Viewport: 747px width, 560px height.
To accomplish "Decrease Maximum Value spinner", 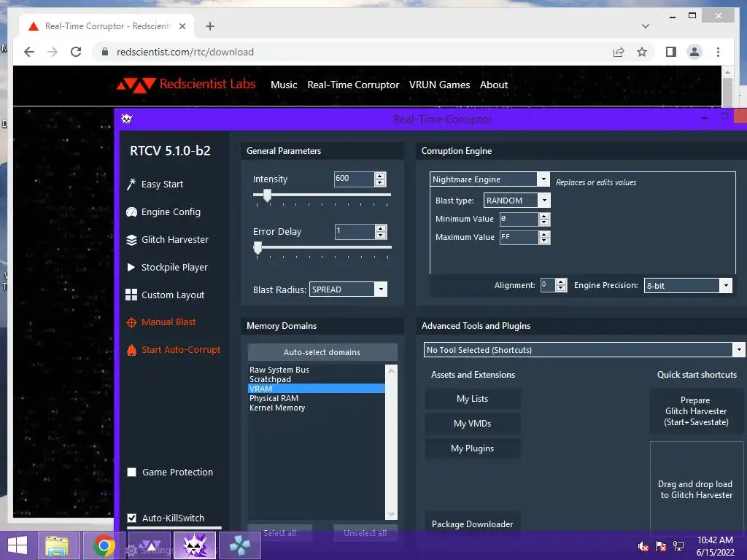I will (544, 241).
